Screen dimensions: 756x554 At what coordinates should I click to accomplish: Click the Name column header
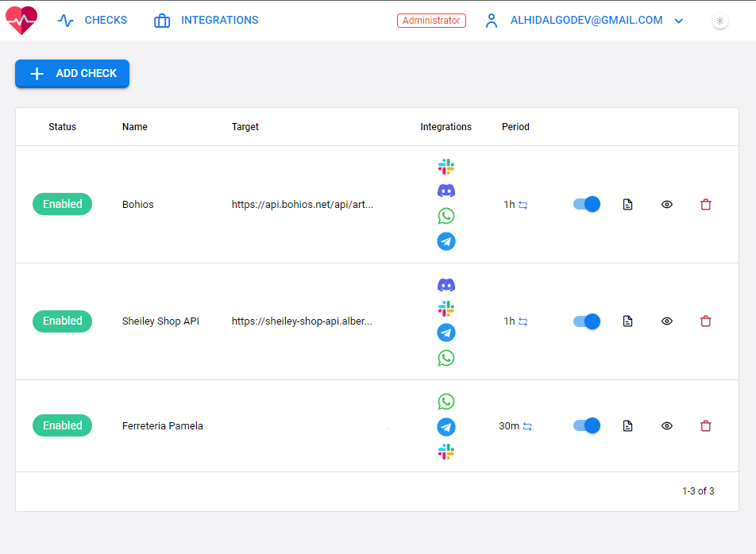tap(134, 127)
